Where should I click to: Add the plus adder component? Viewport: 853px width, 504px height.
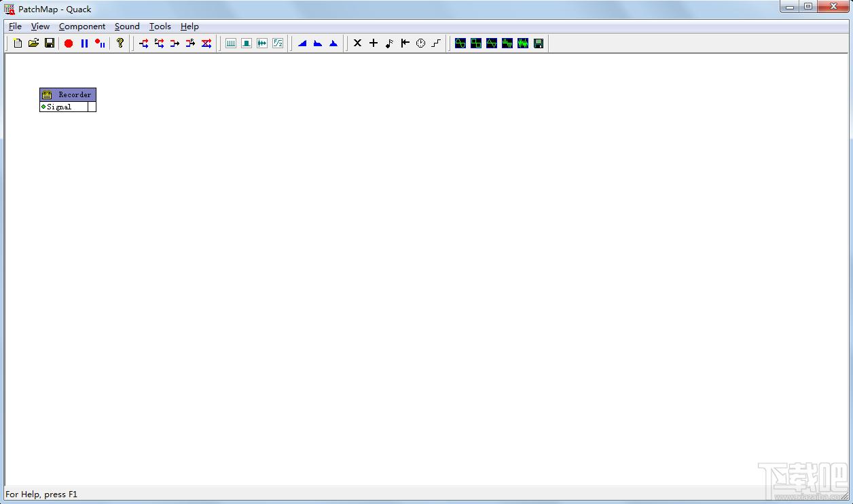(374, 43)
